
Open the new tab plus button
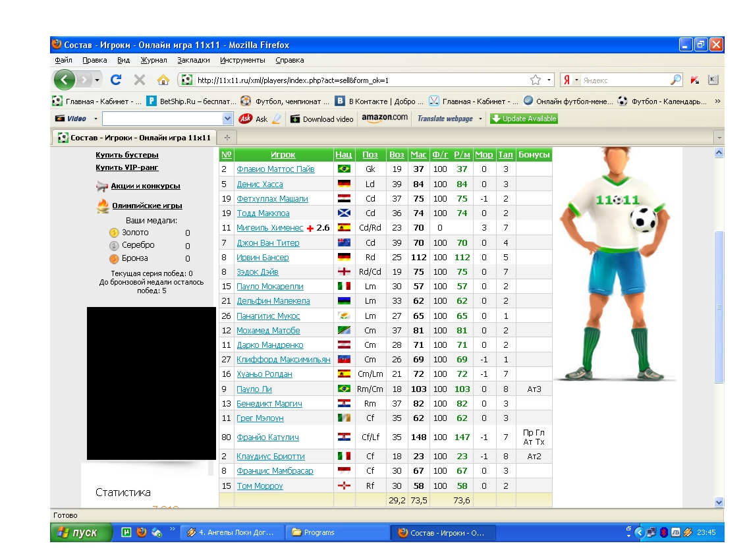[227, 138]
